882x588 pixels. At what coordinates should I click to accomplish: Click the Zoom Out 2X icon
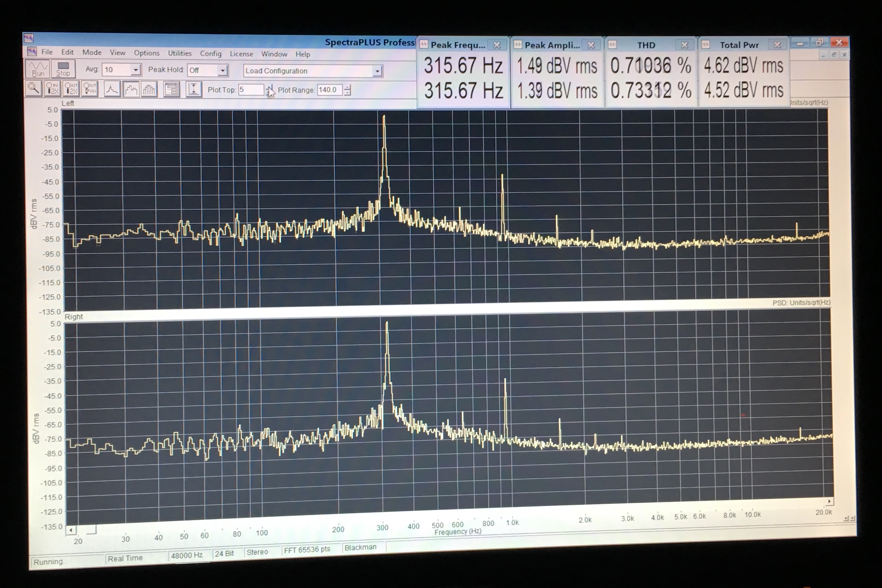pos(71,89)
